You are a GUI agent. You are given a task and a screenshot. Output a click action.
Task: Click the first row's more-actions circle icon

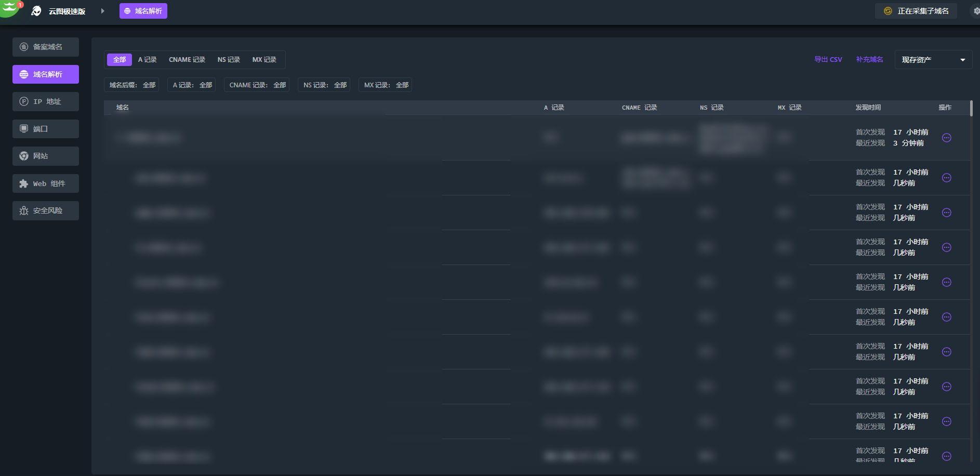(x=946, y=138)
